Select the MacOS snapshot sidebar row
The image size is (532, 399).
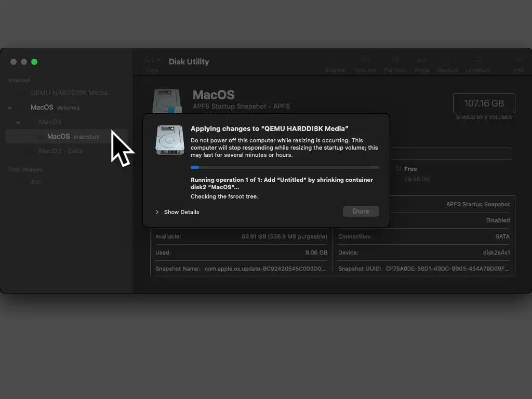click(x=66, y=137)
